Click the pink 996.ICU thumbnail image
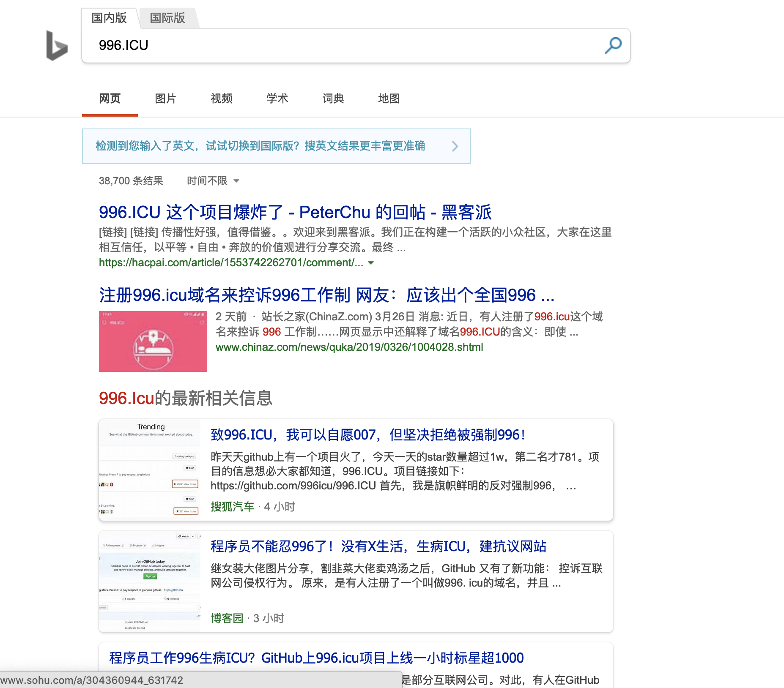This screenshot has height=688, width=784. click(x=153, y=341)
